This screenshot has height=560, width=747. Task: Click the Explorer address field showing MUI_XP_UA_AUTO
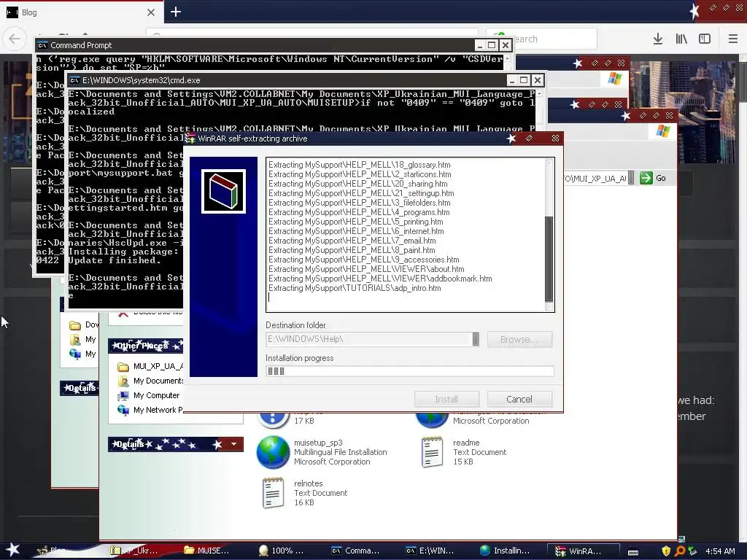point(595,178)
